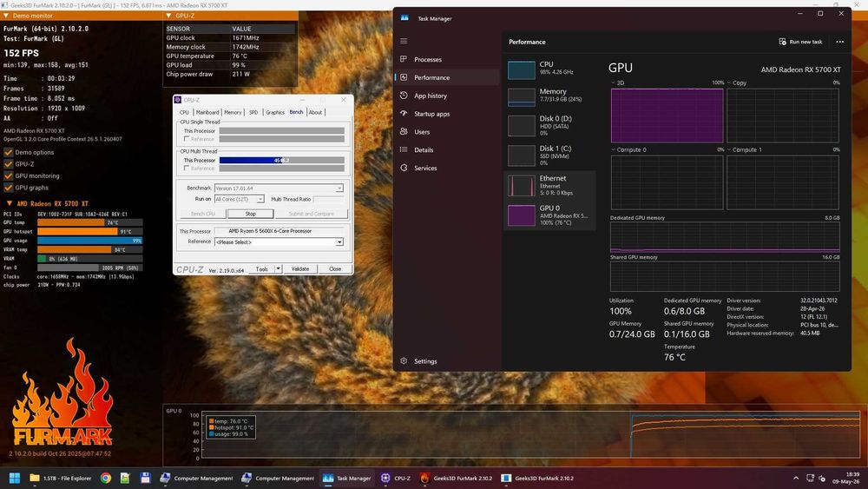Open the Benchmark version dropdown in CPU-Z
868x489 pixels.
click(x=279, y=188)
